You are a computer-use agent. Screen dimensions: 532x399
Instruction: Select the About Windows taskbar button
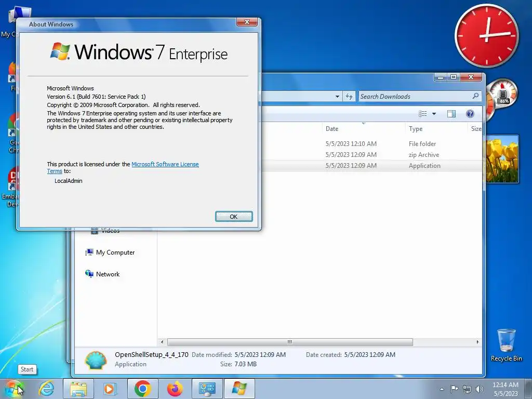click(239, 389)
